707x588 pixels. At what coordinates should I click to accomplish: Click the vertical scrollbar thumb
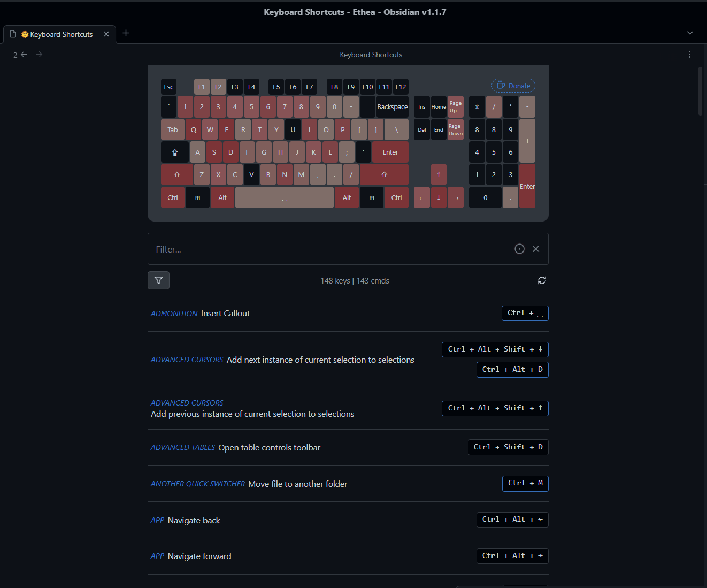(x=700, y=91)
